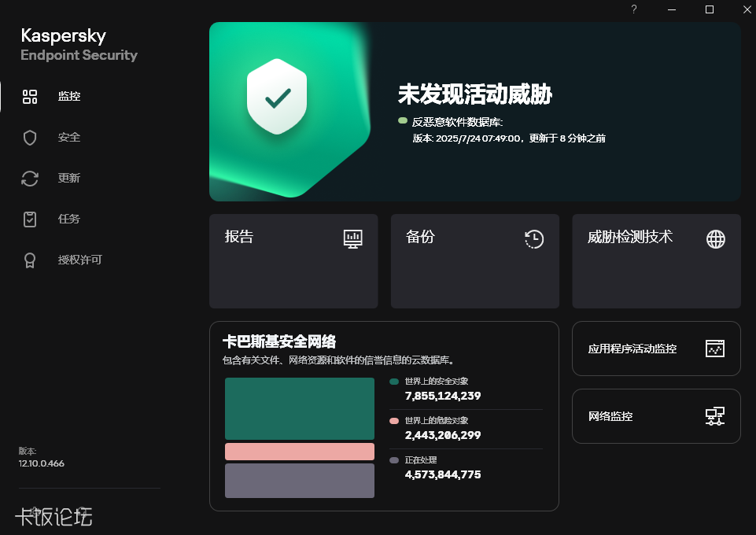Click the 卡巴斯基安全网络 heading
This screenshot has height=535, width=756.
coord(279,341)
